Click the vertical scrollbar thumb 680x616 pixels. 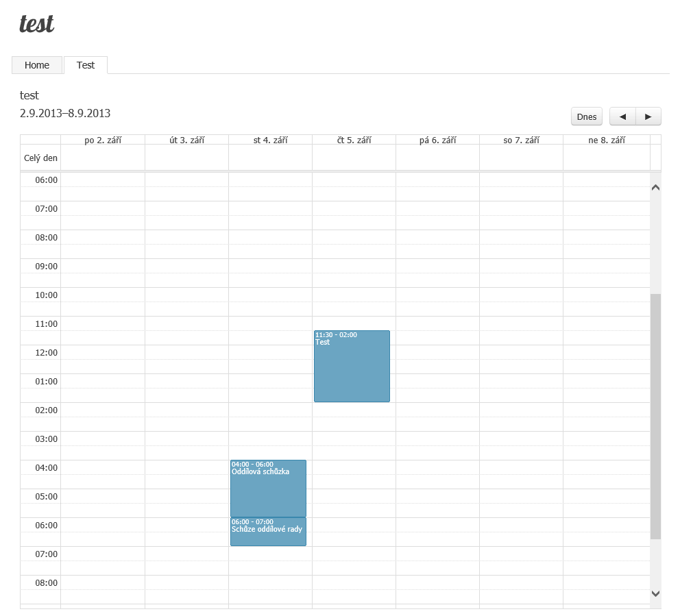(x=655, y=416)
